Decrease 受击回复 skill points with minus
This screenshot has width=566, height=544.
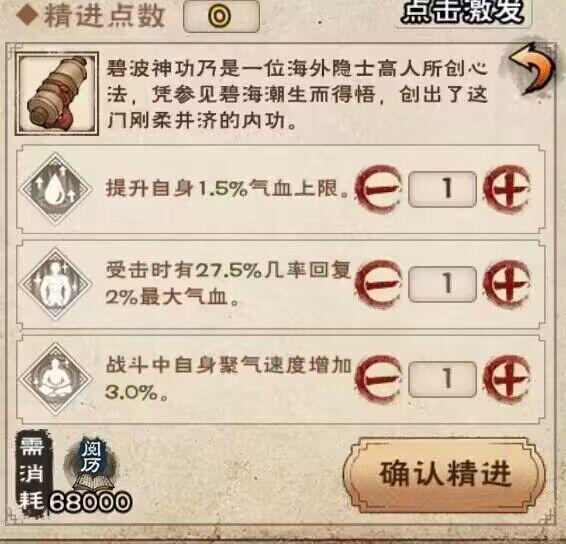378,283
